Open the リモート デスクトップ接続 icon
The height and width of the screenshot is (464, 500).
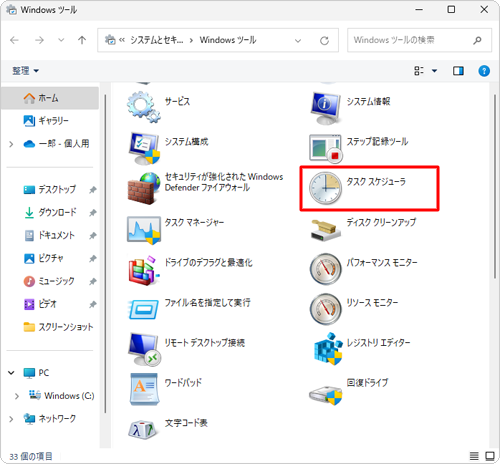pyautogui.click(x=144, y=349)
